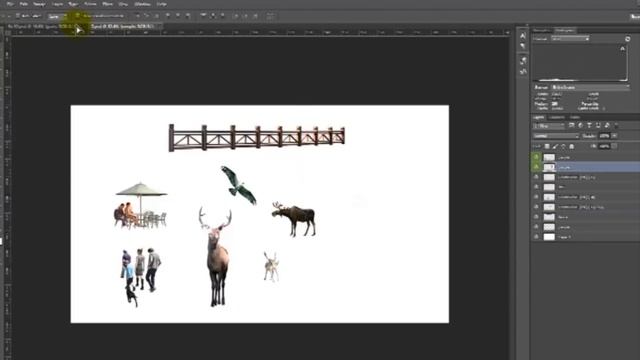Click Distribute Left Edges icon
The height and width of the screenshot is (360, 640).
point(236,16)
